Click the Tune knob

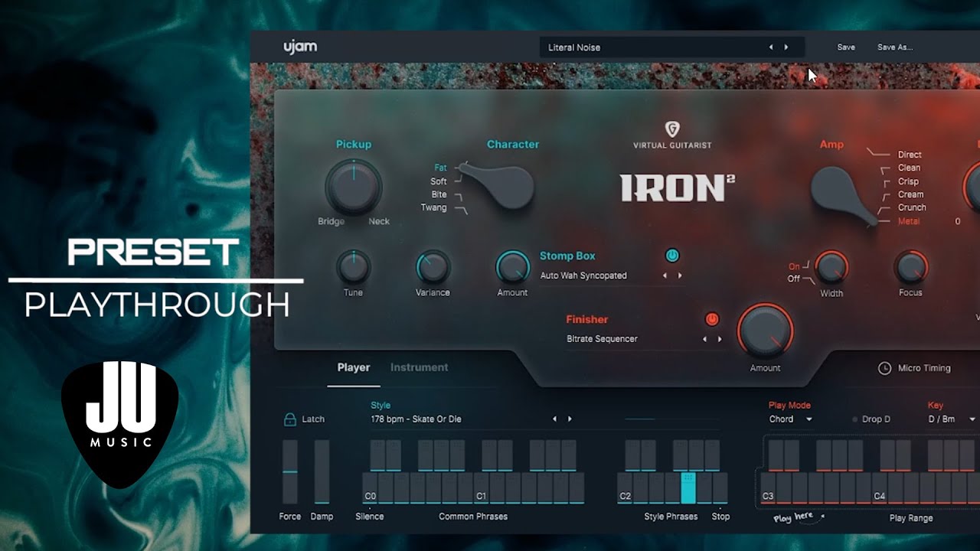pos(353,268)
